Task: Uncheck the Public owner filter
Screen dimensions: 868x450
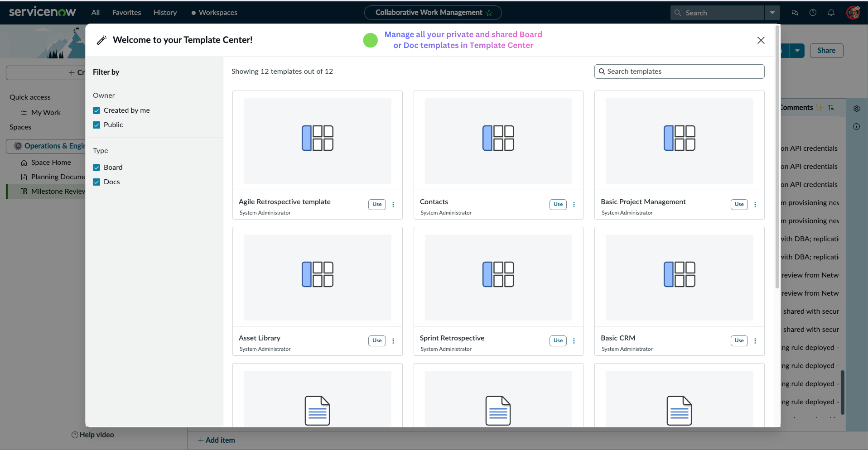Action: [x=96, y=125]
